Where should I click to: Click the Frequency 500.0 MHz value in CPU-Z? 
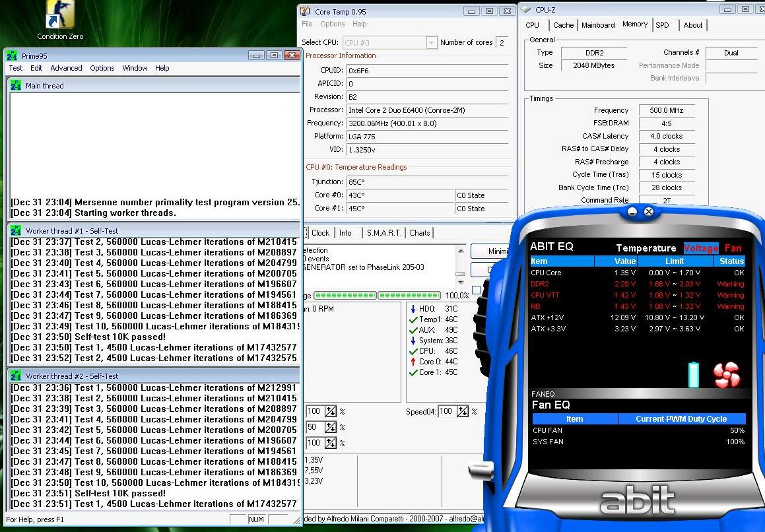(667, 110)
